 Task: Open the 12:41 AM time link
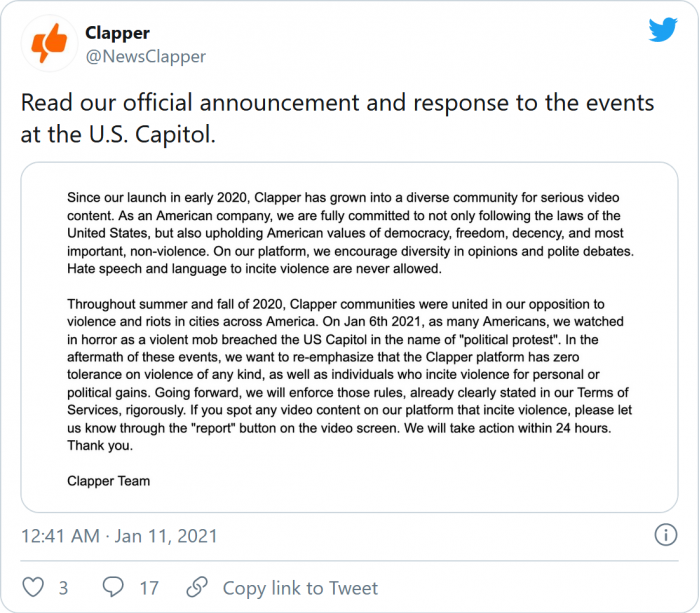[59, 537]
